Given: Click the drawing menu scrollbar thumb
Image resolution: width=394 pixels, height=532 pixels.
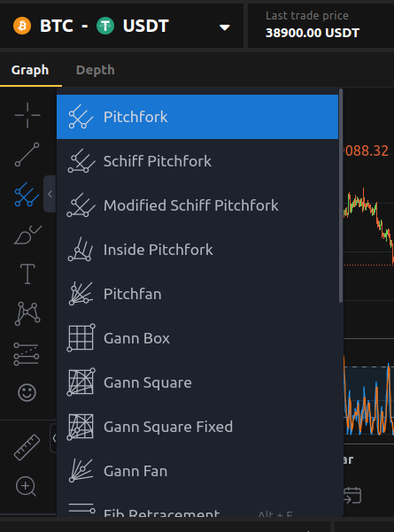Looking at the screenshot, I should 341,196.
